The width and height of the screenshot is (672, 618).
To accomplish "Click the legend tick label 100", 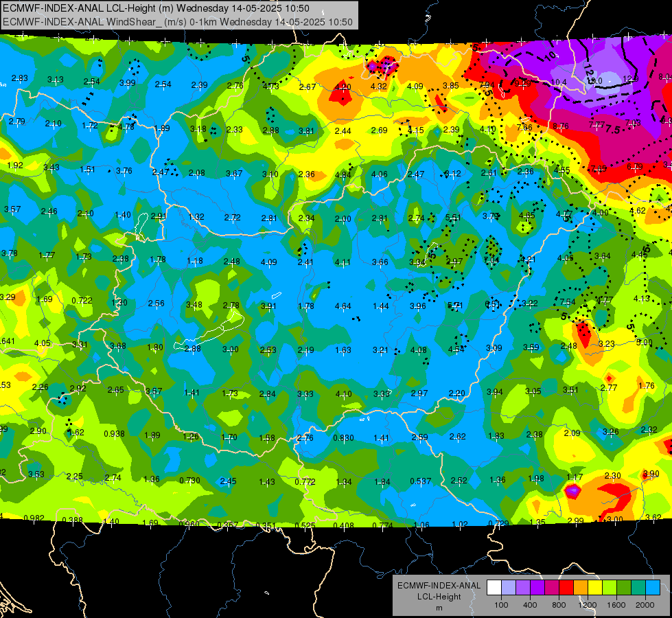I will [x=501, y=605].
